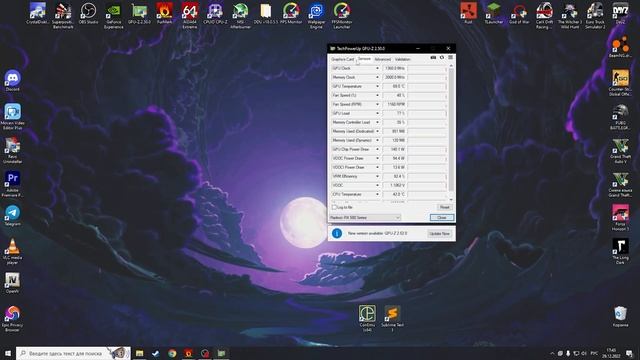Open the GPU Chip Power Draw dropdown arrow
The width and height of the screenshot is (640, 360).
pos(377,149)
